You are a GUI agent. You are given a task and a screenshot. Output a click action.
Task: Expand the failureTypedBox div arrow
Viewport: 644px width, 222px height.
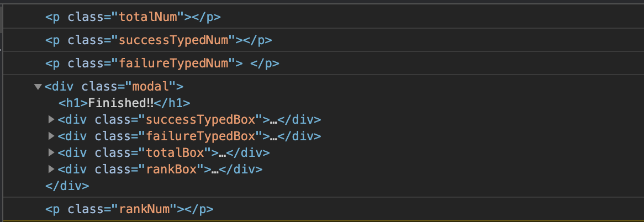coord(51,136)
